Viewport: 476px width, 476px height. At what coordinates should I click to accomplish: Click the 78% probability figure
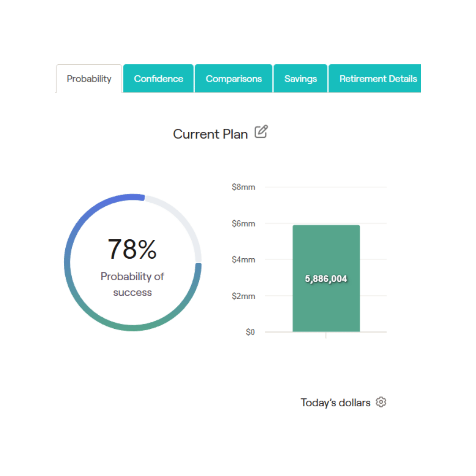click(x=132, y=249)
